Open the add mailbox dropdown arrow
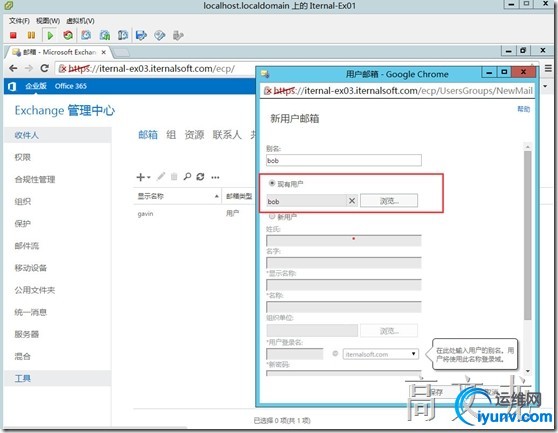Viewport: 558px width, 433px height. tap(148, 177)
